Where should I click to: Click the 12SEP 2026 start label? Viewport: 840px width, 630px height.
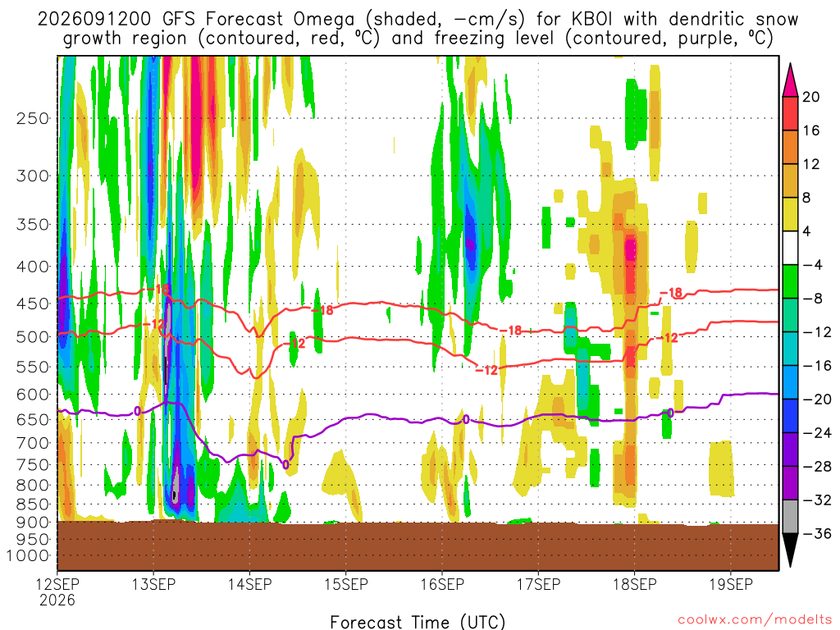[x=57, y=592]
